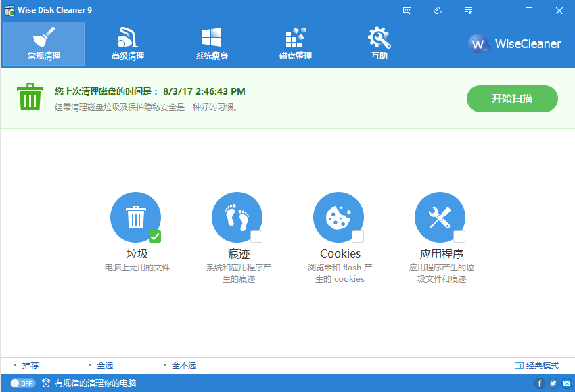The height and width of the screenshot is (392, 575).
Task: Open the feedback chat icon in titlebar
Action: coord(407,11)
